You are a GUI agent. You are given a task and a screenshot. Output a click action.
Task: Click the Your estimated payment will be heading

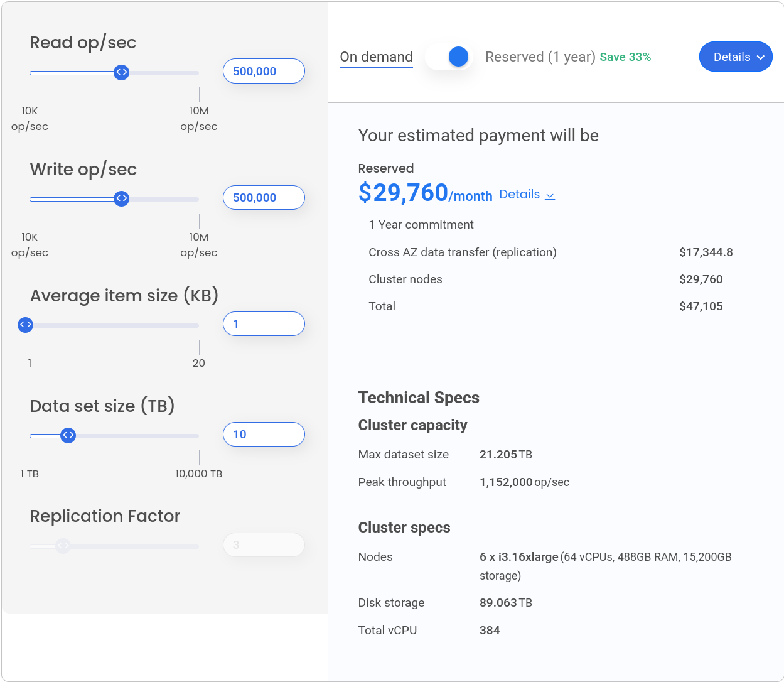[478, 136]
